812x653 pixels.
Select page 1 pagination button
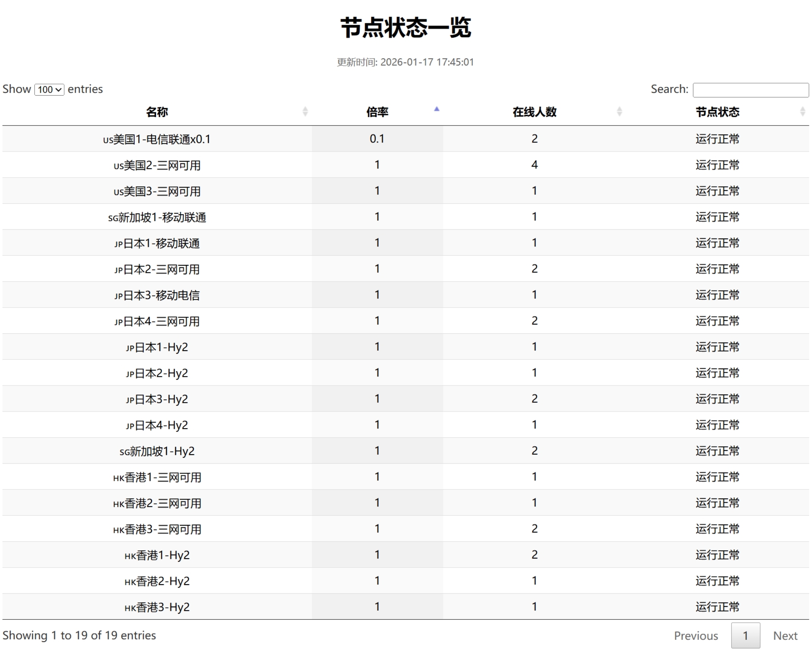pyautogui.click(x=745, y=636)
